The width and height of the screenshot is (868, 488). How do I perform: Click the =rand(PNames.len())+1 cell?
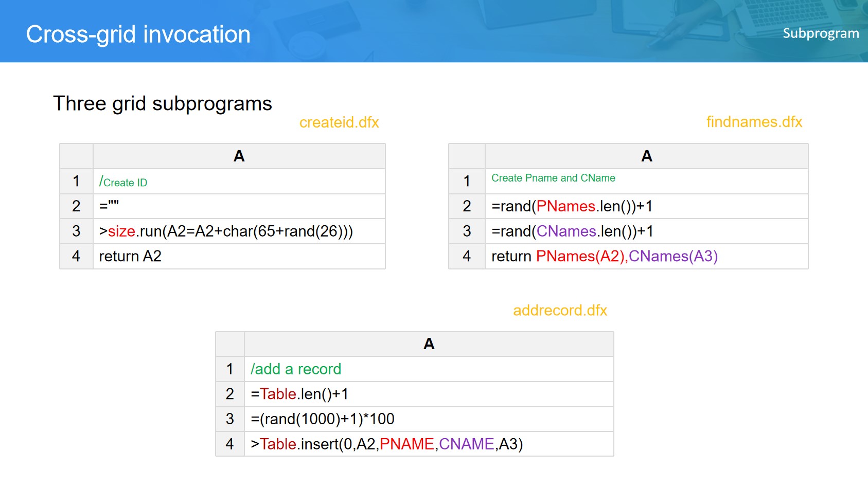tap(646, 206)
